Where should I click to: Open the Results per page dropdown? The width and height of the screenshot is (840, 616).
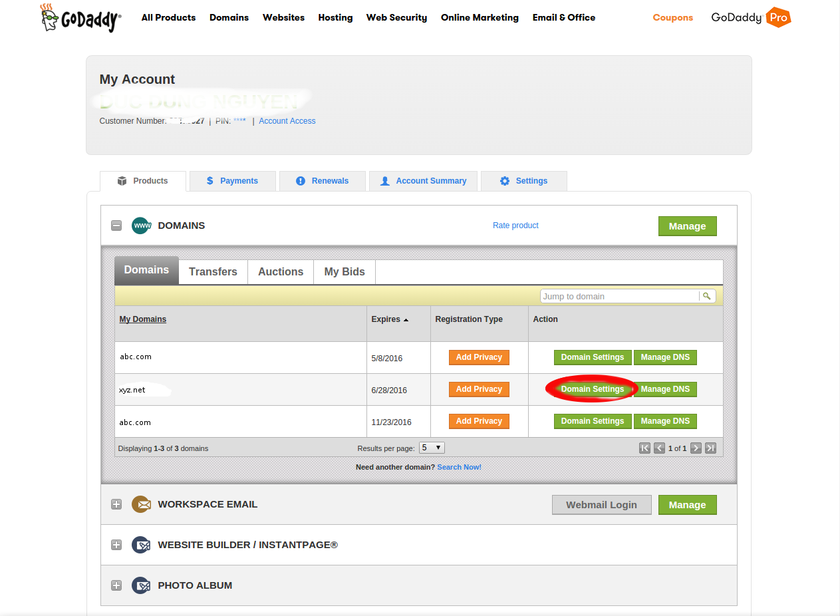click(x=432, y=448)
